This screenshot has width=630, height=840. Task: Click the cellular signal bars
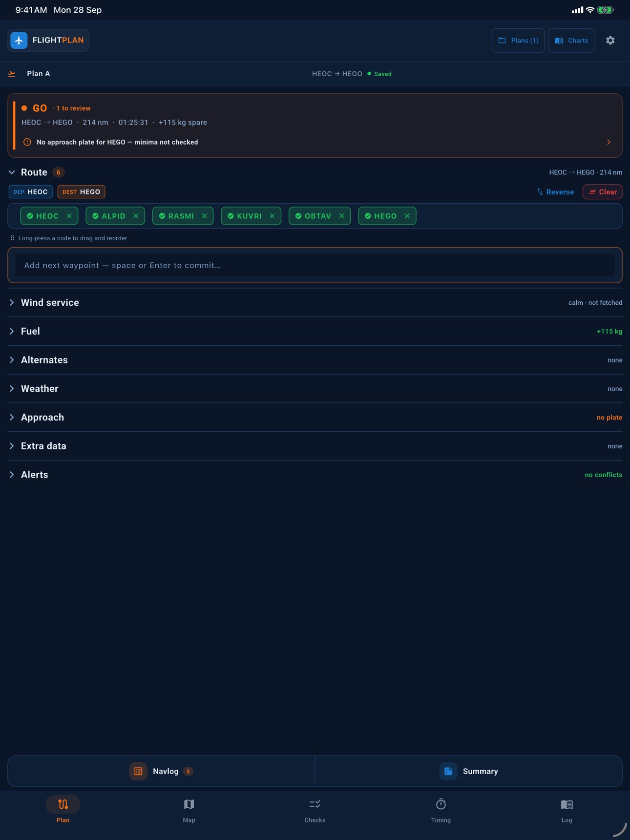[577, 10]
